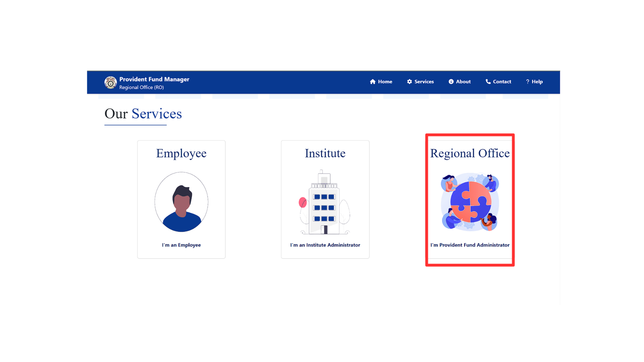Go to the About page
644x362 pixels.
pyautogui.click(x=460, y=82)
